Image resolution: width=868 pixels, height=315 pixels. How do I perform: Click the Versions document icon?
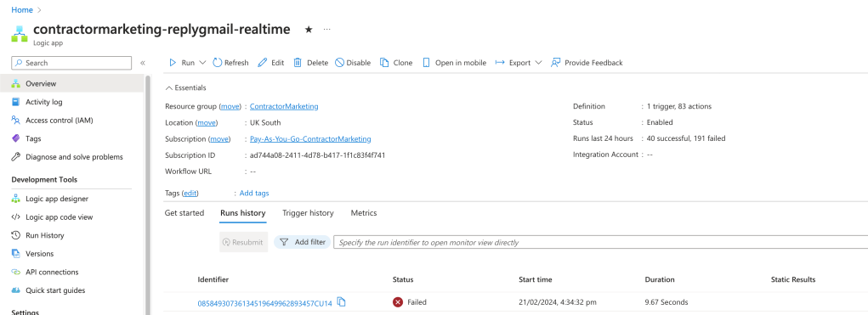(16, 254)
